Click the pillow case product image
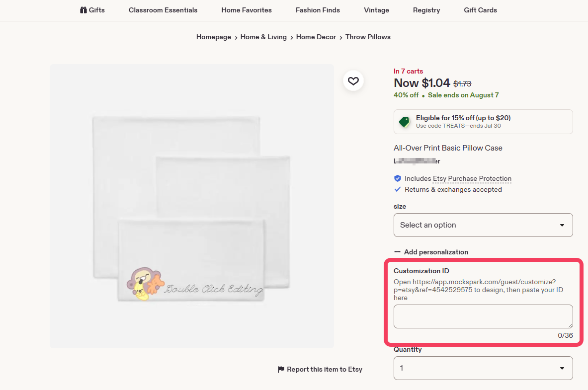 (x=192, y=206)
